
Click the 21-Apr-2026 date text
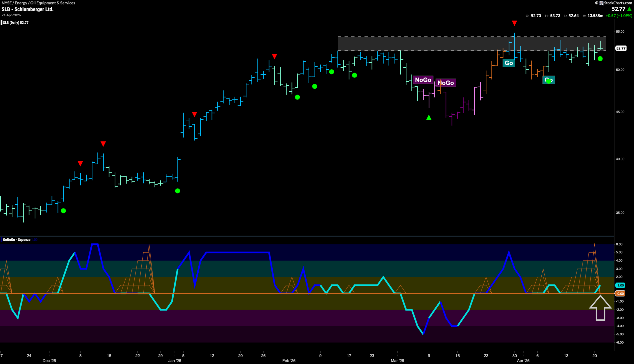[x=11, y=15]
